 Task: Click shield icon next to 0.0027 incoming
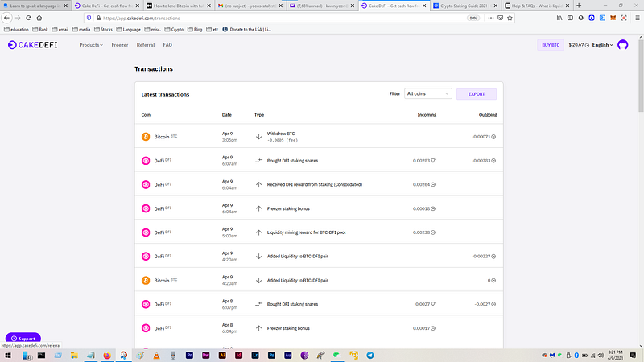point(433,304)
